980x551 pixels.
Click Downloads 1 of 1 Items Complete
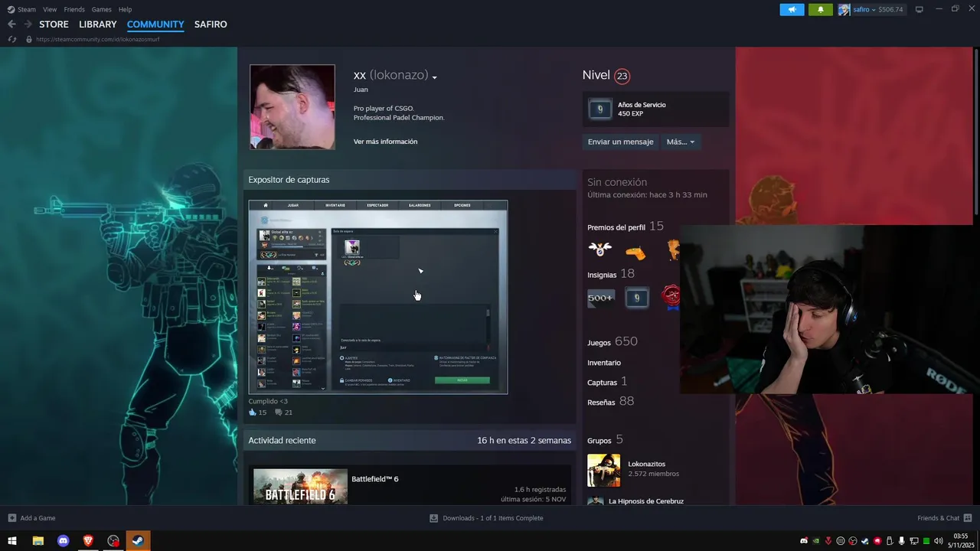point(493,518)
